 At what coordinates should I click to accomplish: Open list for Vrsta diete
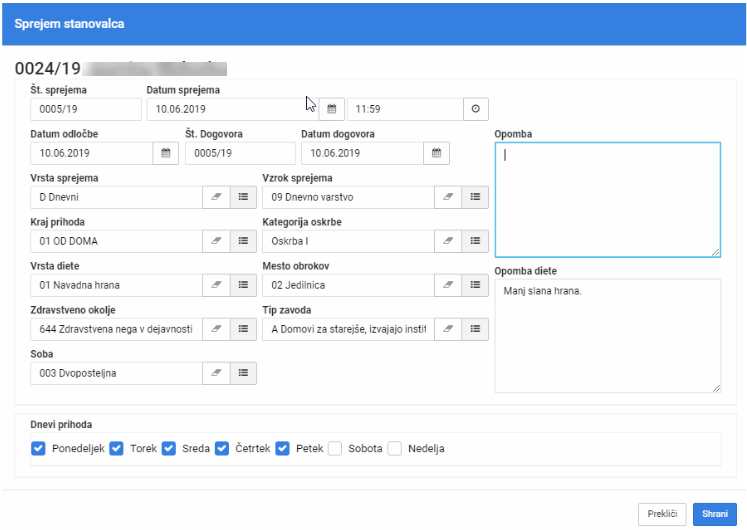(x=243, y=285)
